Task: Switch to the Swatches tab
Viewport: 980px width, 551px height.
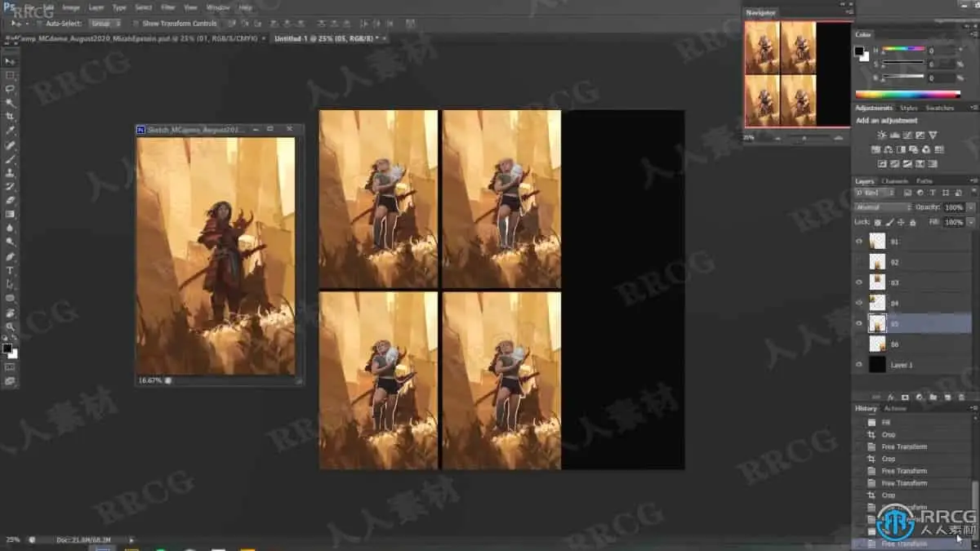Action: pos(939,108)
